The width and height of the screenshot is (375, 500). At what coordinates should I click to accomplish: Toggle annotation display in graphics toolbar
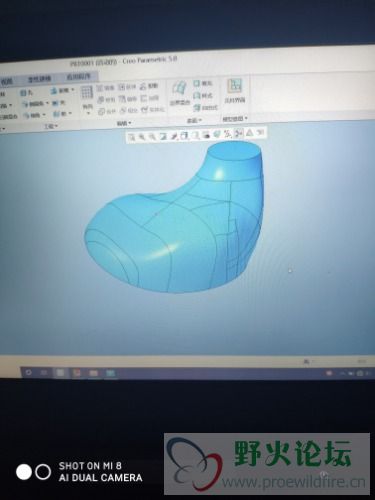pos(249,133)
